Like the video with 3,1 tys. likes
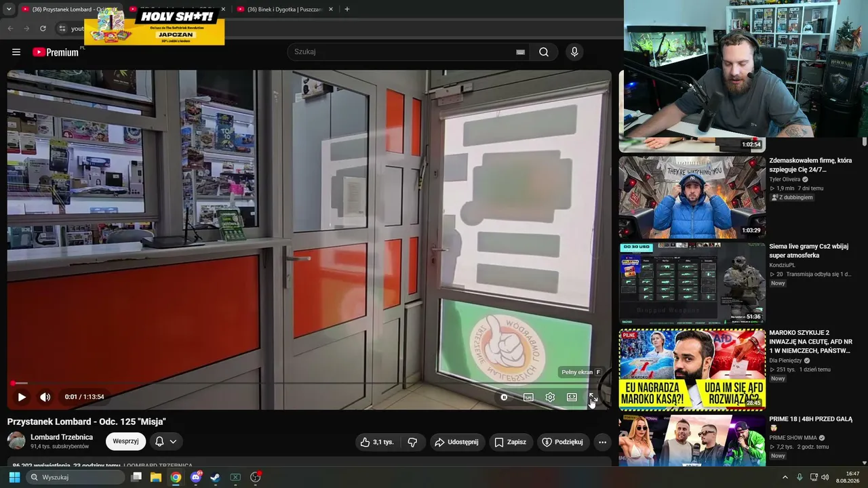 [377, 442]
